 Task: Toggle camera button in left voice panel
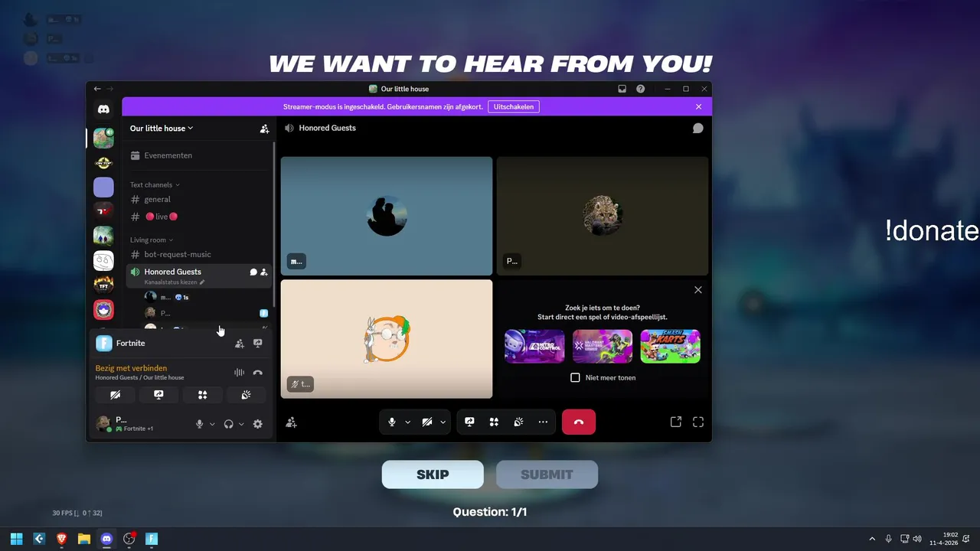pos(116,395)
